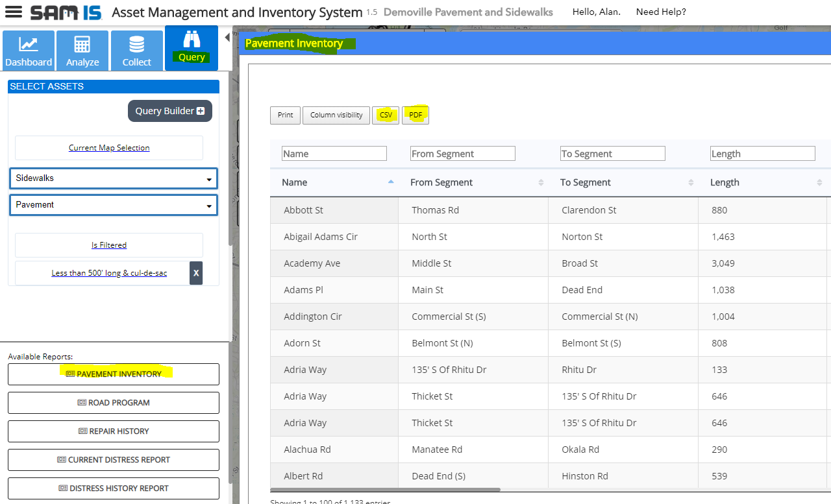831x504 pixels.
Task: Remove the cul-de-sac filter with X
Action: 196,273
